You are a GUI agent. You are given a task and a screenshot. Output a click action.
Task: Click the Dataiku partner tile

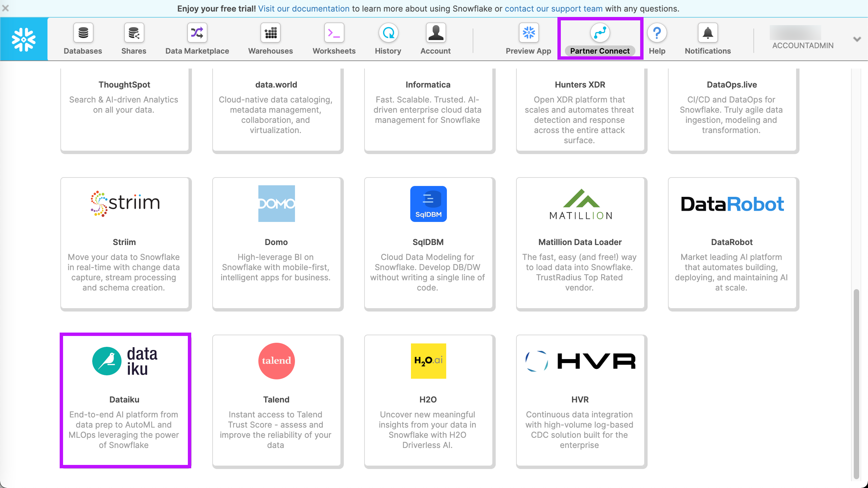click(x=124, y=400)
